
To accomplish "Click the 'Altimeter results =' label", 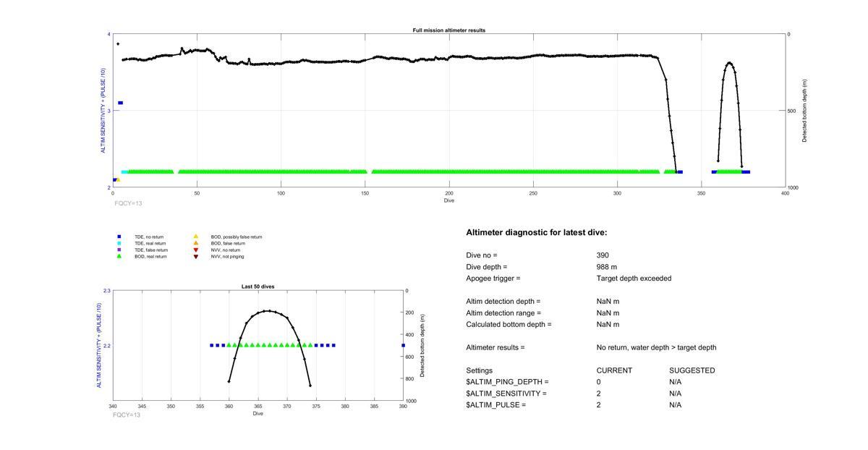I will click(x=495, y=348).
